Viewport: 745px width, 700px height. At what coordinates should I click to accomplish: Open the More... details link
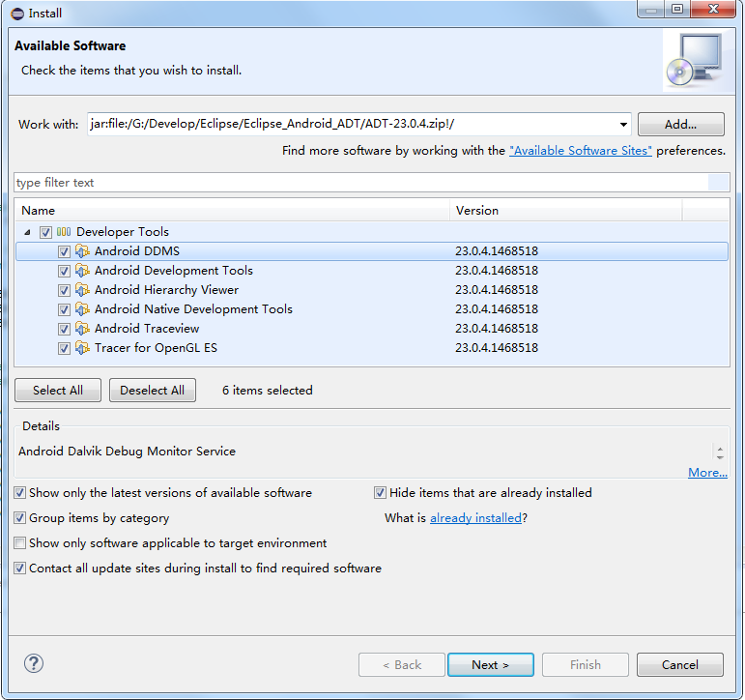pyautogui.click(x=707, y=472)
